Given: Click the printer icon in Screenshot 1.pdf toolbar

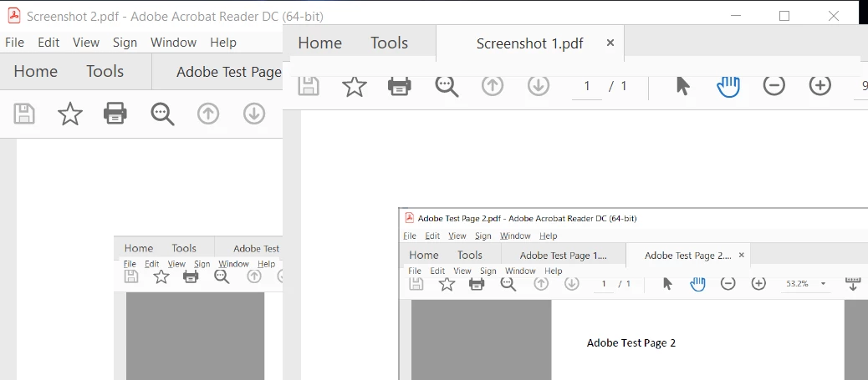Looking at the screenshot, I should coord(400,86).
